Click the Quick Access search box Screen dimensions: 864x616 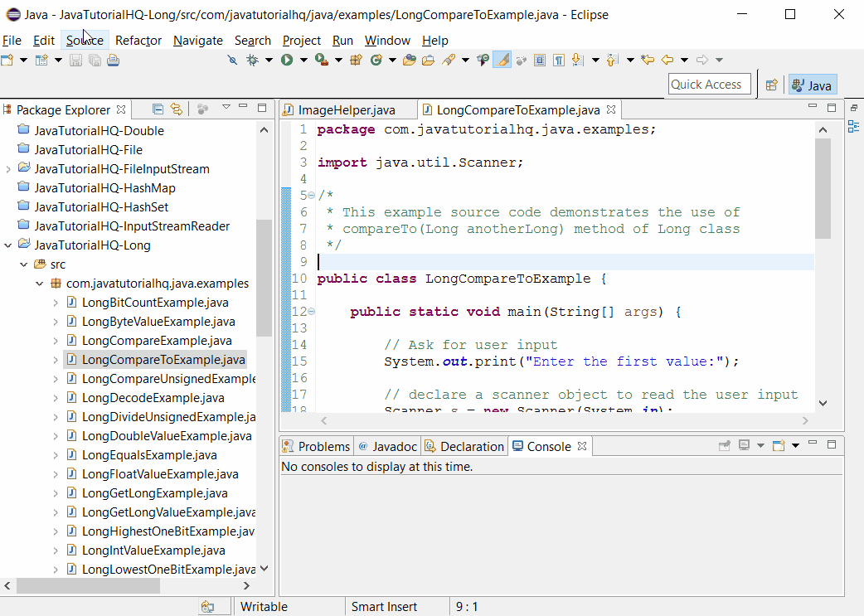click(709, 84)
